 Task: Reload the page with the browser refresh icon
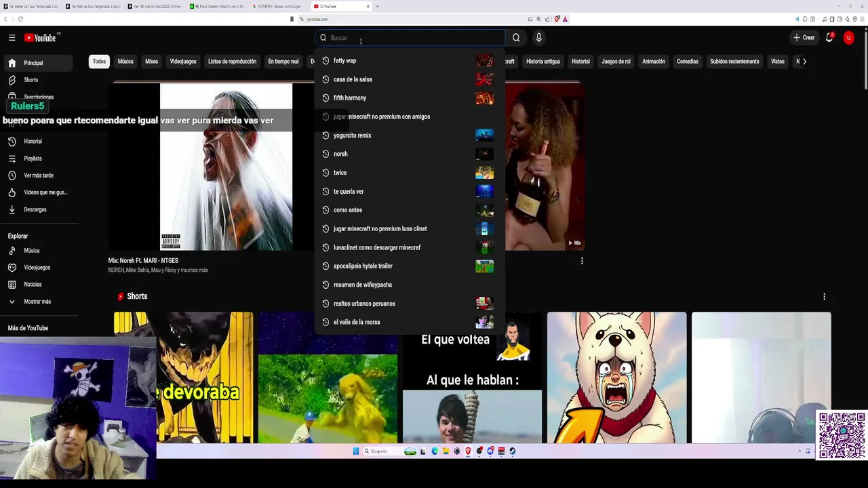click(20, 19)
